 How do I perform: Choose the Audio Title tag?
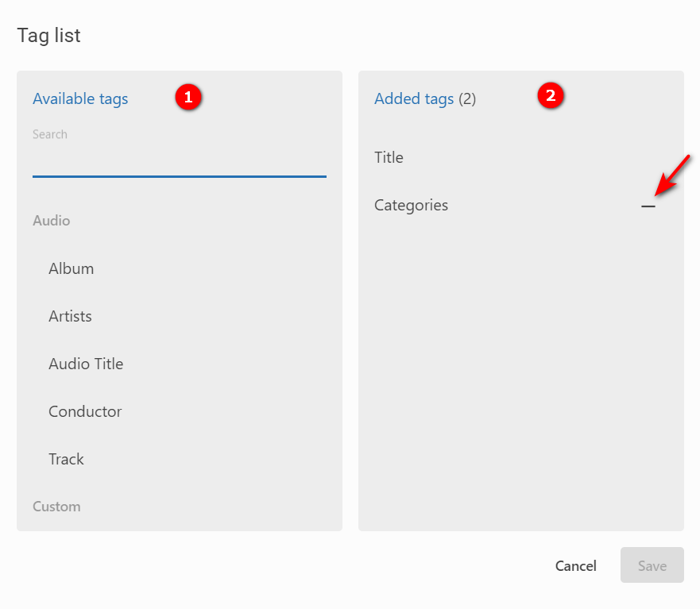coord(86,364)
